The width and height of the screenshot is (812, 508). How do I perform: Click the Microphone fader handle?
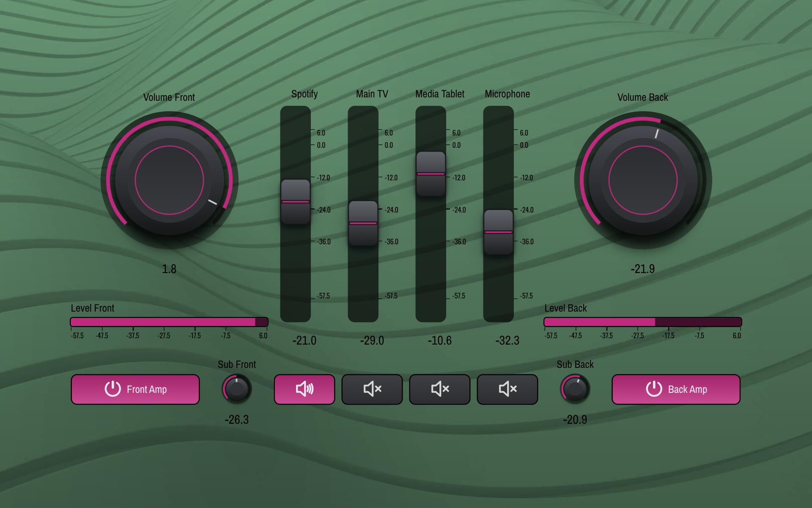[499, 232]
